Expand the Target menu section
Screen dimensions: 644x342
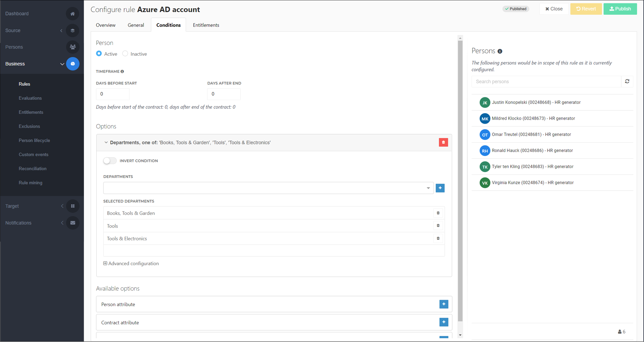62,206
